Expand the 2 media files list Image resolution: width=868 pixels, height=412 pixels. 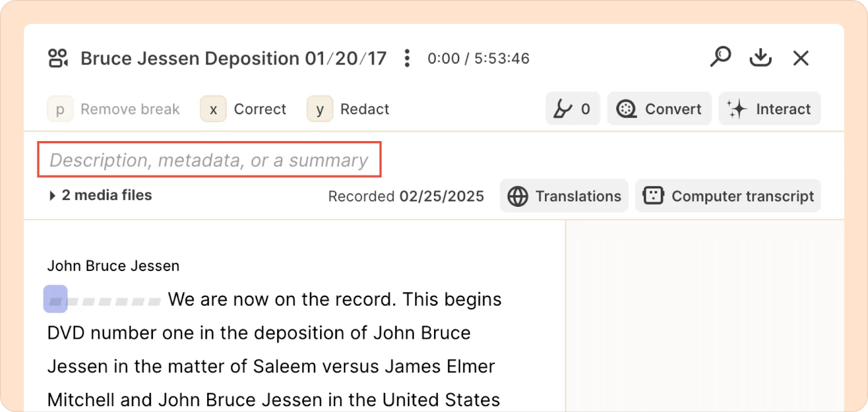point(100,195)
